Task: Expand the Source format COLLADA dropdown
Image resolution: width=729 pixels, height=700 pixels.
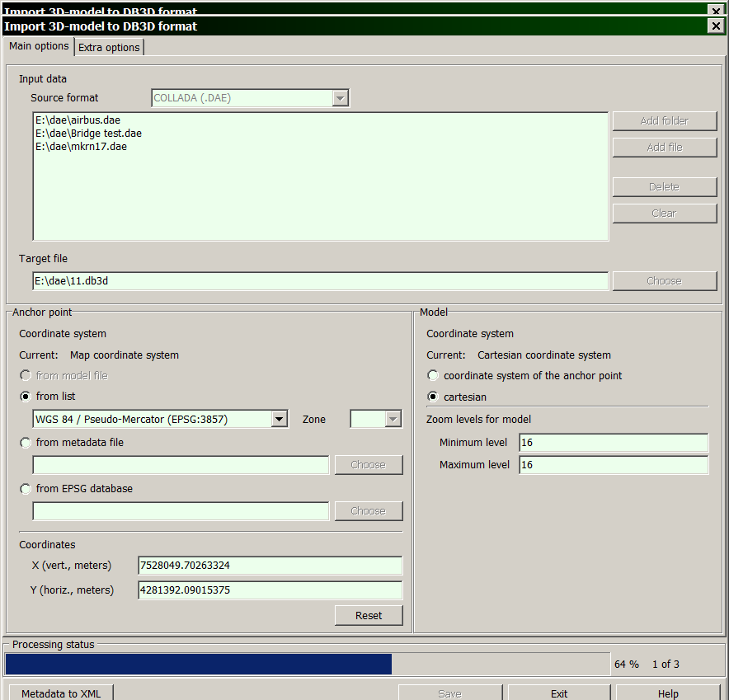Action: pyautogui.click(x=340, y=98)
